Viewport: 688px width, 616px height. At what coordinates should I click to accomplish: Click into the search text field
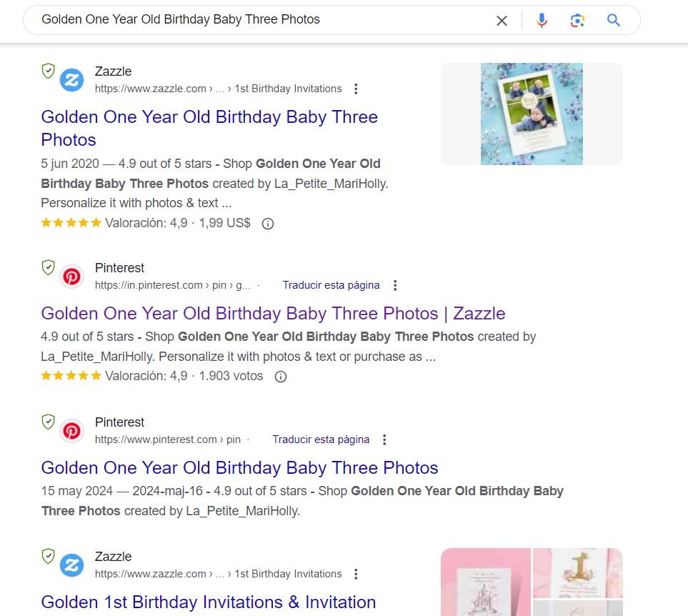(263, 20)
